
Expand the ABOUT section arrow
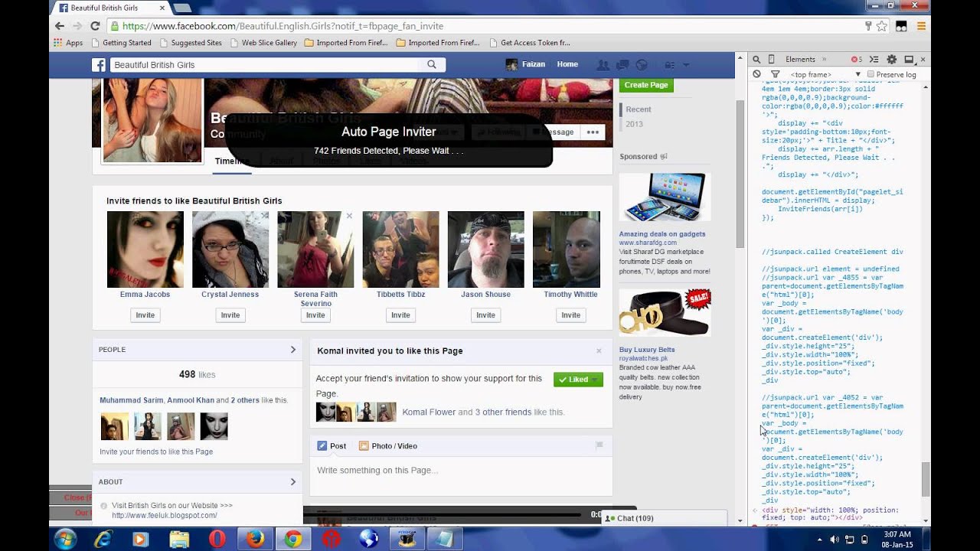pos(292,482)
